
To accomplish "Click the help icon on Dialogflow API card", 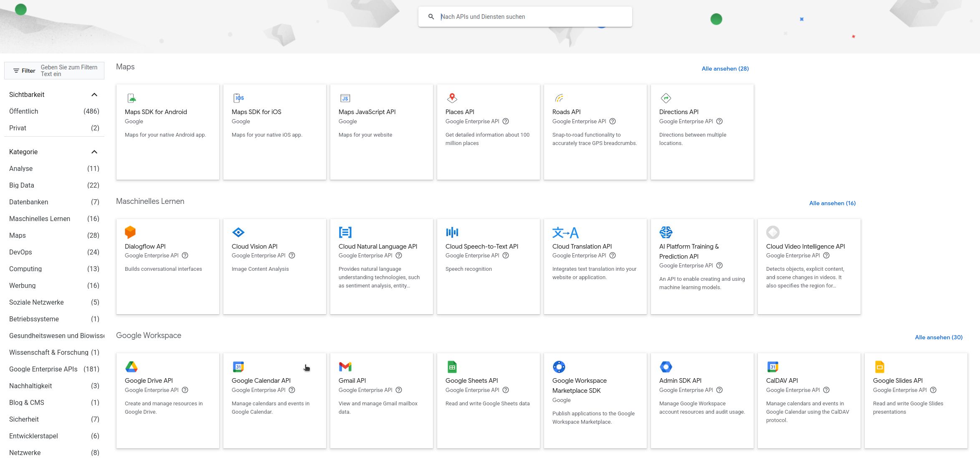I will (x=185, y=255).
